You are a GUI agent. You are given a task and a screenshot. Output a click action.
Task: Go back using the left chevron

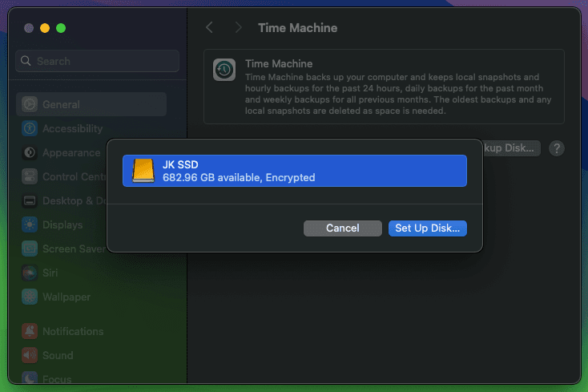pyautogui.click(x=210, y=27)
